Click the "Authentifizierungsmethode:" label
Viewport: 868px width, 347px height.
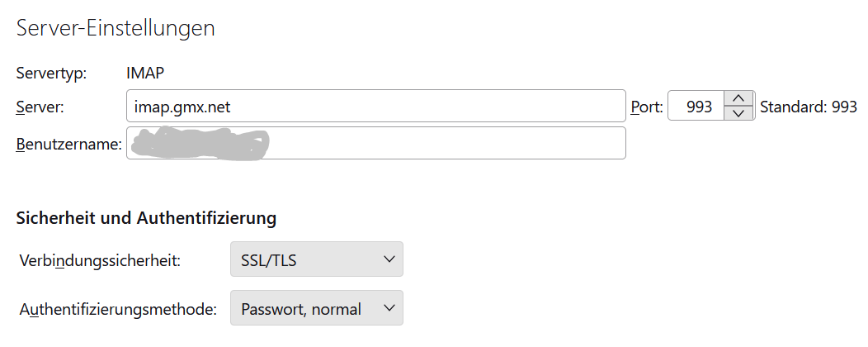[118, 309]
